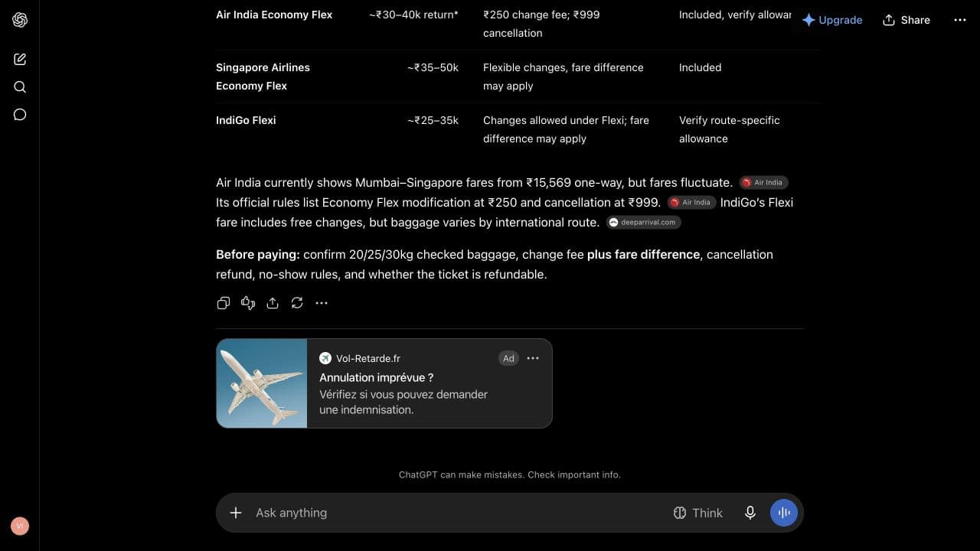Click the '~₹35–50k' price cell
980x551 pixels.
pyautogui.click(x=433, y=67)
